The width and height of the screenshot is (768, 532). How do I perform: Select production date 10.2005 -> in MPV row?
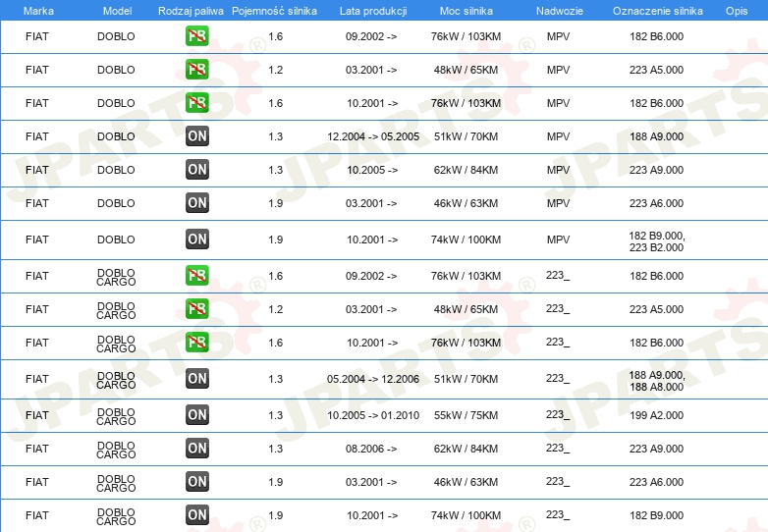372,170
